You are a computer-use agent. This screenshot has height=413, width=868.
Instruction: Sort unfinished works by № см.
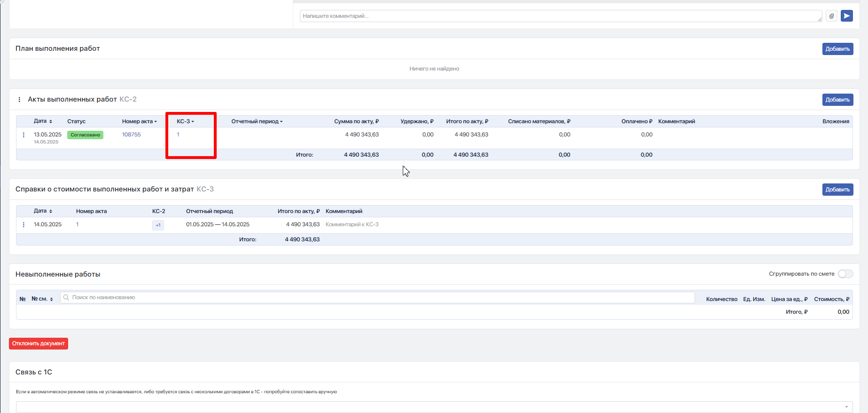click(x=42, y=299)
